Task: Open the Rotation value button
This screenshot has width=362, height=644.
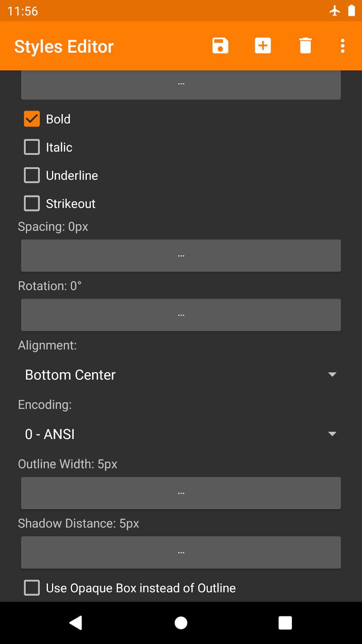Action: (x=181, y=315)
